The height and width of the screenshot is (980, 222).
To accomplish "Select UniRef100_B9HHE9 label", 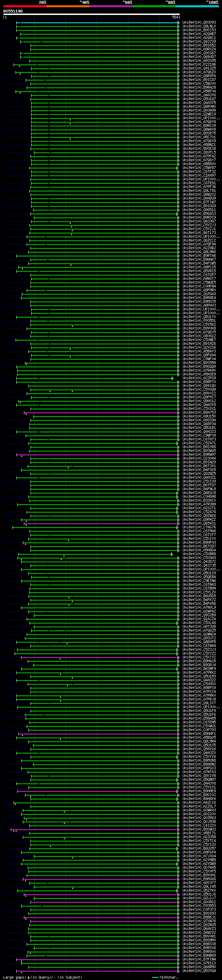I will (199, 791).
